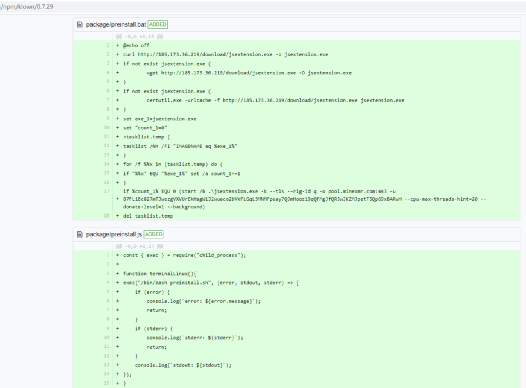Click the 'if (stderr) {' line
This screenshot has width=526, height=388.
click(x=154, y=329)
